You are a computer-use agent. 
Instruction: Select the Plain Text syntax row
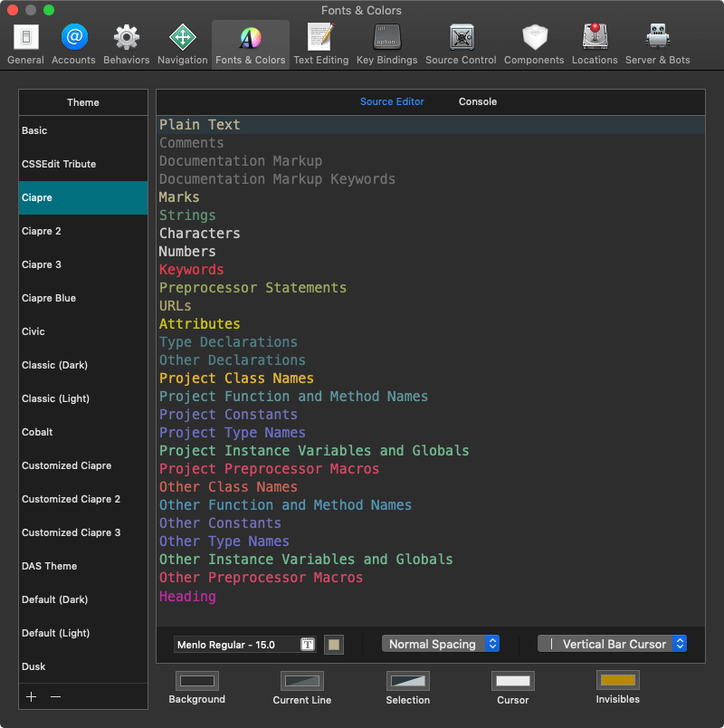(431, 124)
